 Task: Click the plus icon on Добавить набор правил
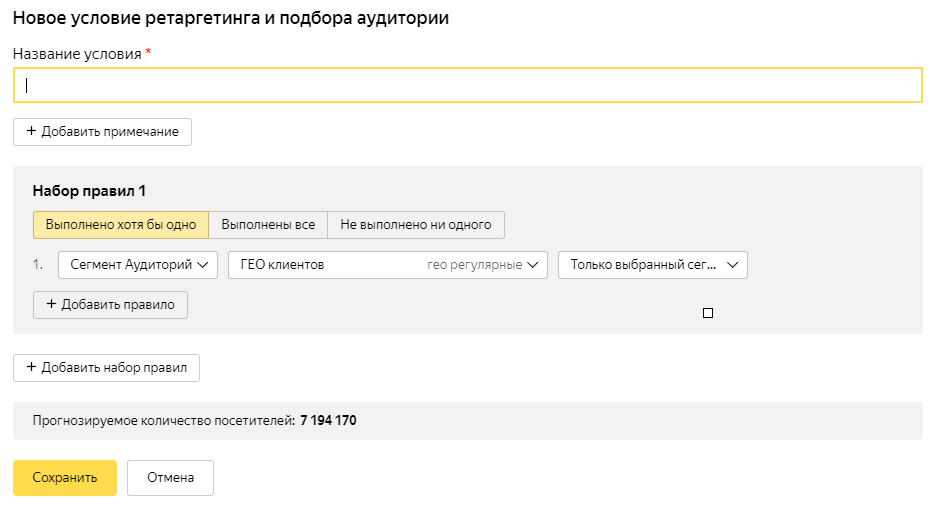(x=31, y=368)
